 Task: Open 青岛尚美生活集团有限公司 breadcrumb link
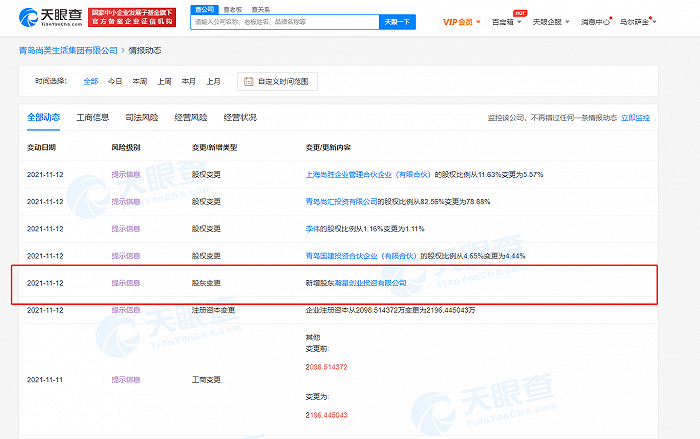point(65,50)
